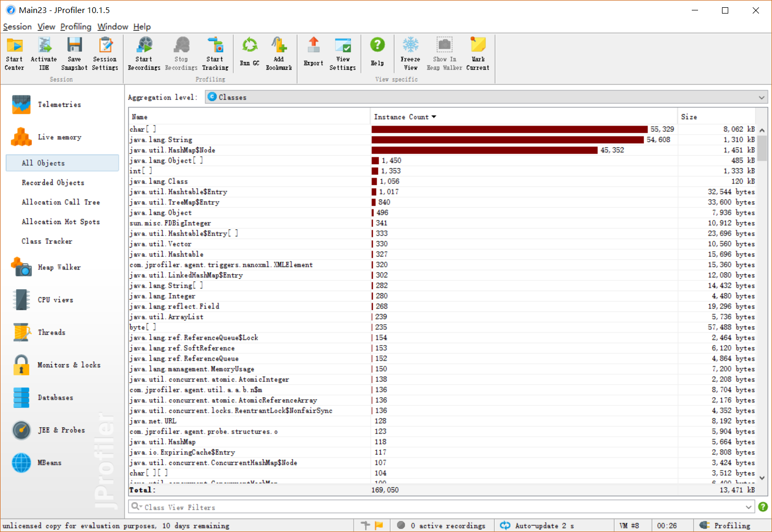Open the View menu
The image size is (772, 532).
click(46, 27)
